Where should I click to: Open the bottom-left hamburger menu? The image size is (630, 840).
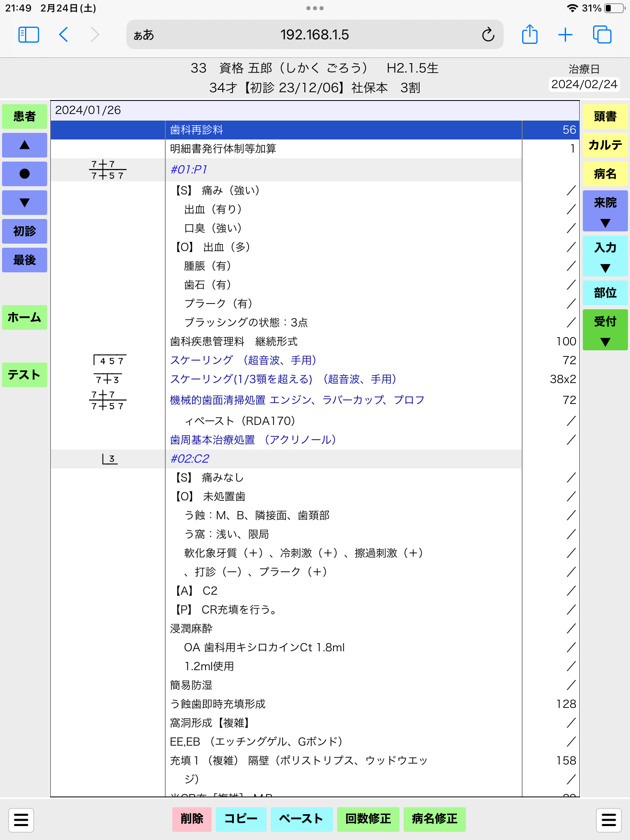(21, 820)
